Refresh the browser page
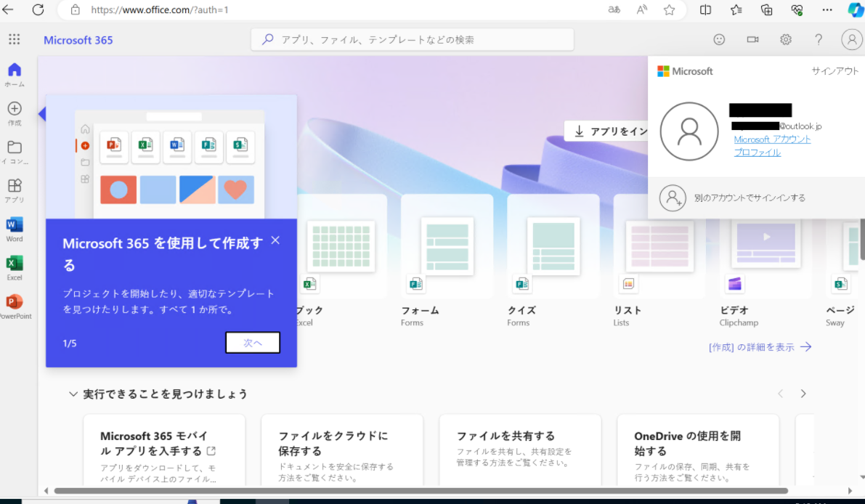The height and width of the screenshot is (504, 865). (38, 9)
